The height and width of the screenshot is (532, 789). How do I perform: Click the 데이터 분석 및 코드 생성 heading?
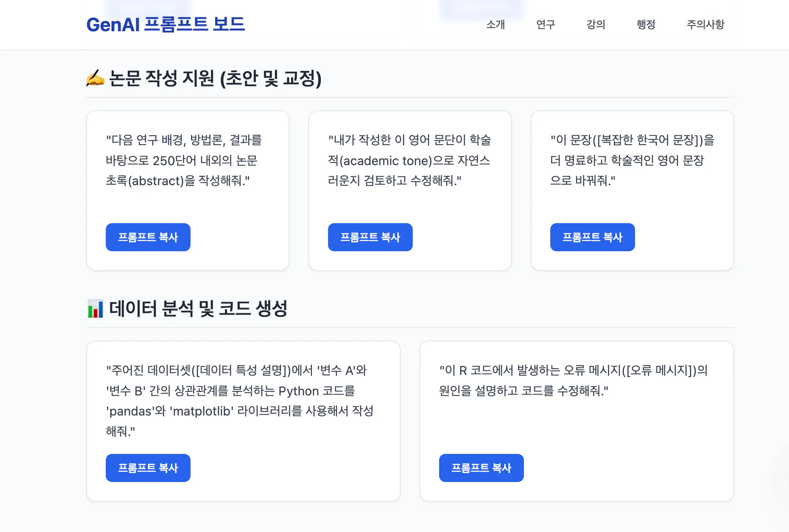click(x=198, y=307)
